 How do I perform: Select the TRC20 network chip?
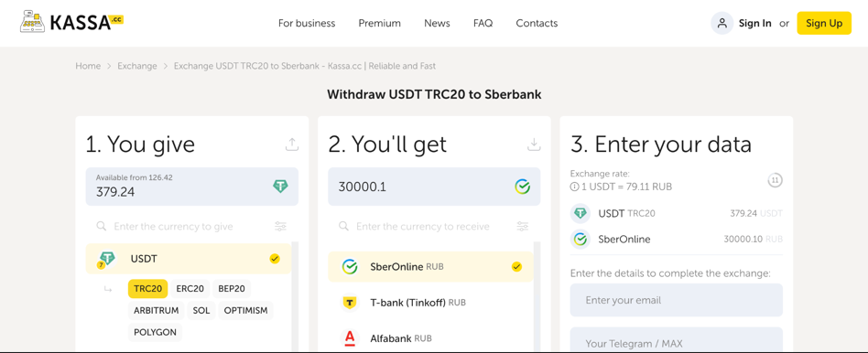pyautogui.click(x=147, y=288)
